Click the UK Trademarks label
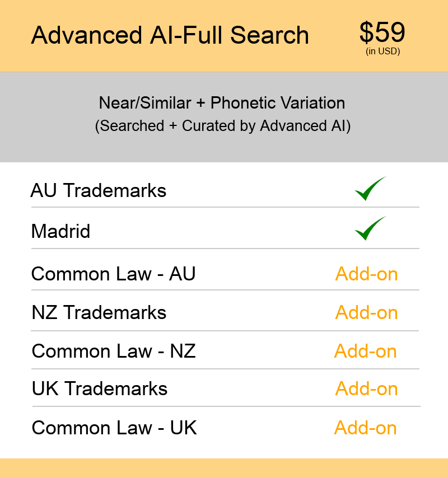Viewport: 448px width, 478px height. 100,388
